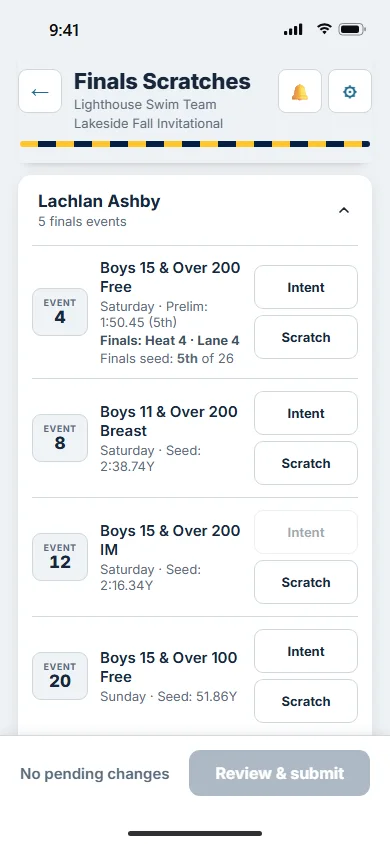Viewport: 390px width, 844px height.
Task: Toggle Intent for 200 Free event
Action: point(306,287)
